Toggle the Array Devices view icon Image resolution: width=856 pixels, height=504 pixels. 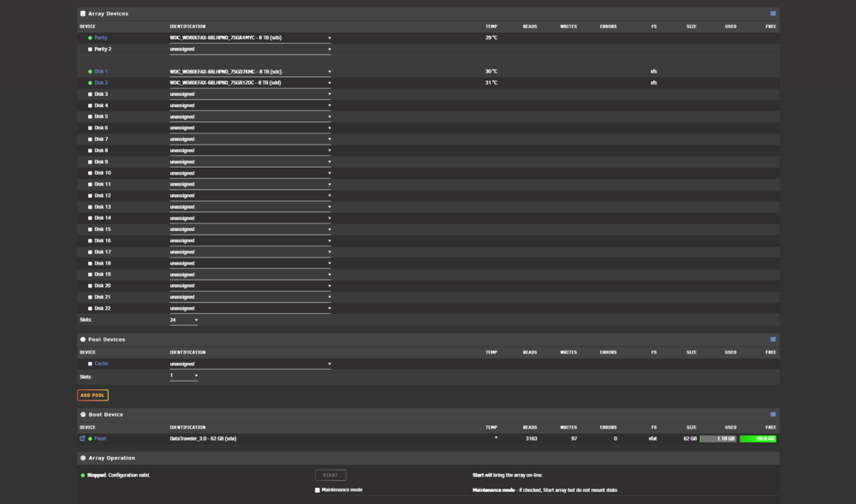tap(772, 14)
